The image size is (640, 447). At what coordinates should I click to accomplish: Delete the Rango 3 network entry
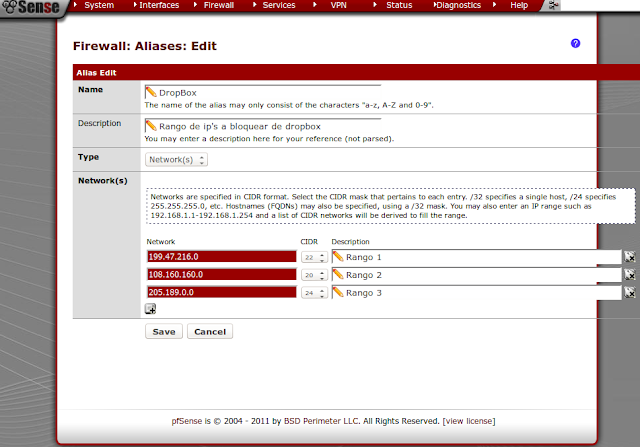click(630, 292)
